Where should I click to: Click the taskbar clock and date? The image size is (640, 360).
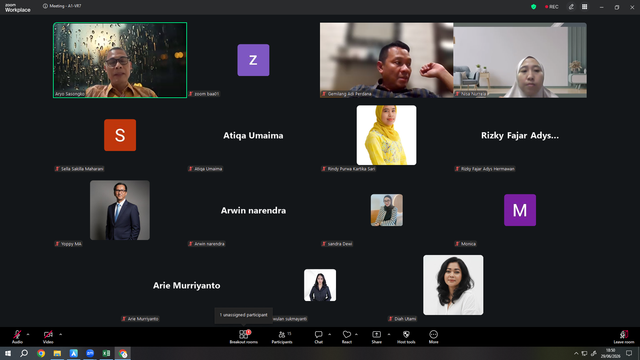pyautogui.click(x=611, y=353)
